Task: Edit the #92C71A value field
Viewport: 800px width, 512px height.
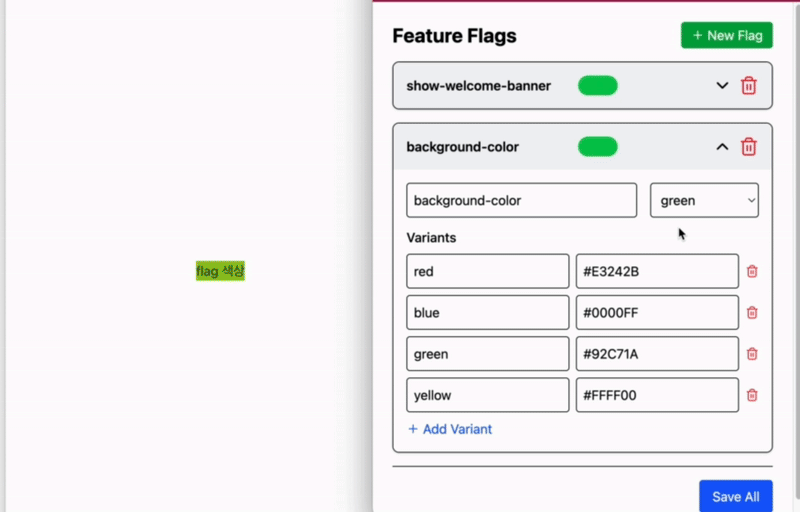Action: tap(657, 354)
